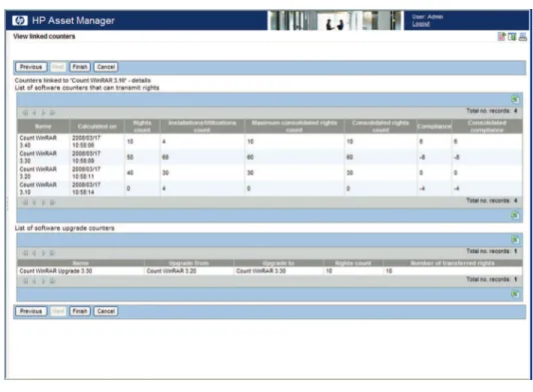Click previous-page arrow below upgrade counters table

coord(34,281)
